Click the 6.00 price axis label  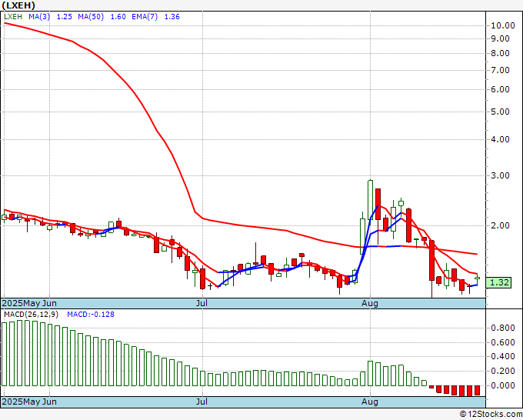coord(501,89)
